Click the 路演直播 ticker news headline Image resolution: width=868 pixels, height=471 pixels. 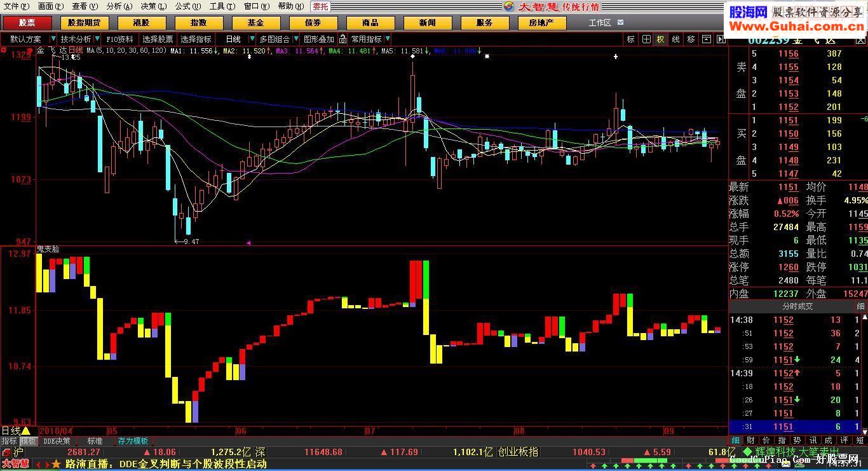click(165, 464)
